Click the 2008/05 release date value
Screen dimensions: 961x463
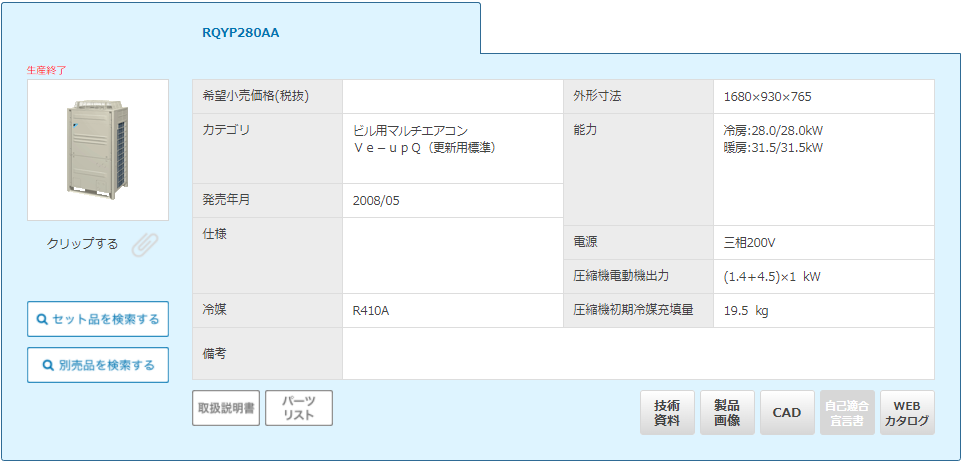pyautogui.click(x=376, y=201)
